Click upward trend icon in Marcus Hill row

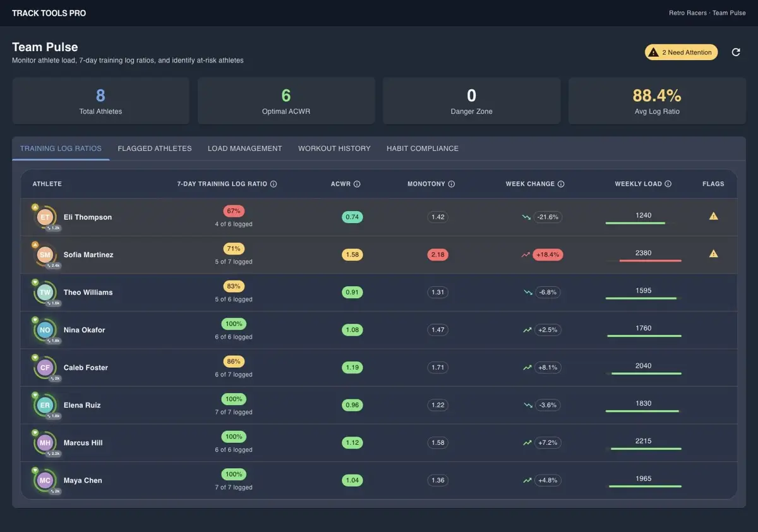pyautogui.click(x=527, y=442)
